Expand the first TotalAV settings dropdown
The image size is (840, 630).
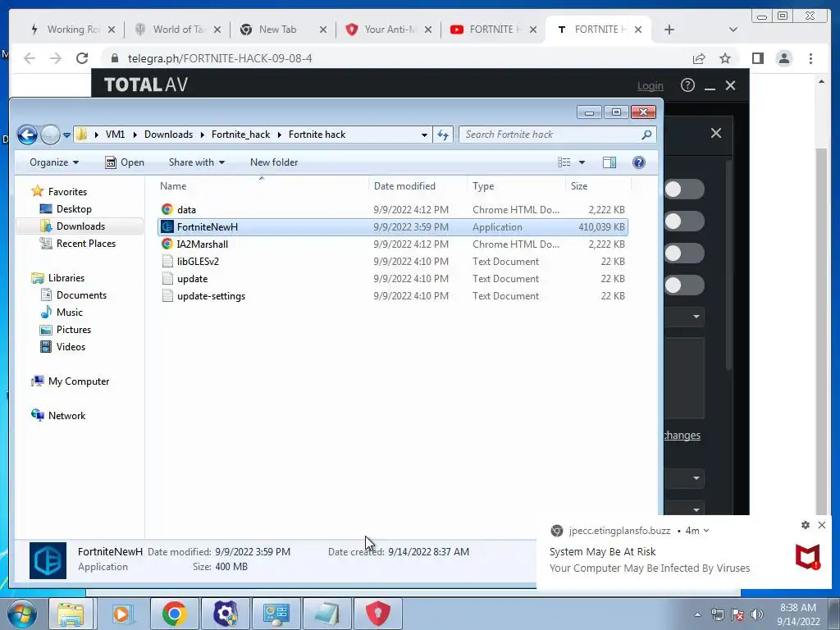click(685, 317)
